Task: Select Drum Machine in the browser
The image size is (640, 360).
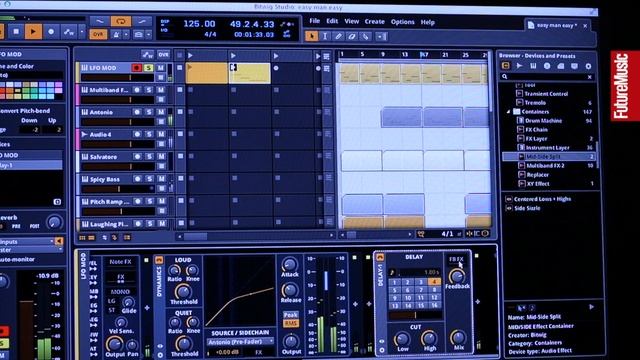Action: pyautogui.click(x=543, y=121)
